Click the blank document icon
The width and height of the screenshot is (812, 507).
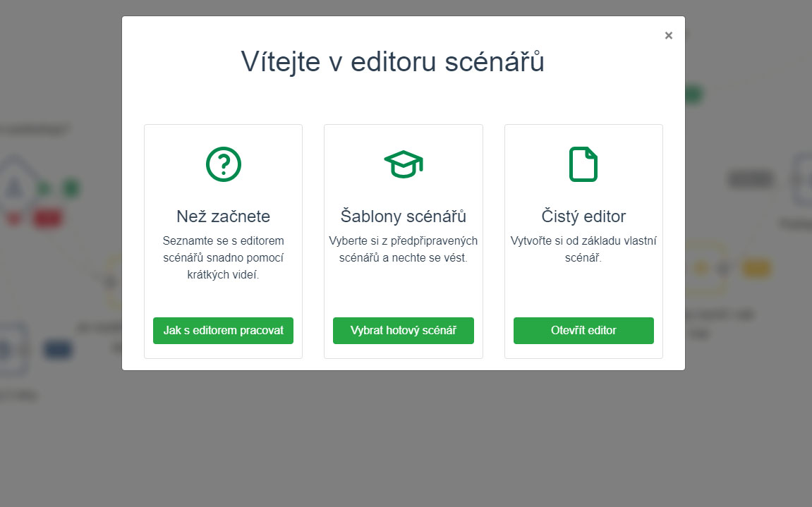pyautogui.click(x=583, y=164)
